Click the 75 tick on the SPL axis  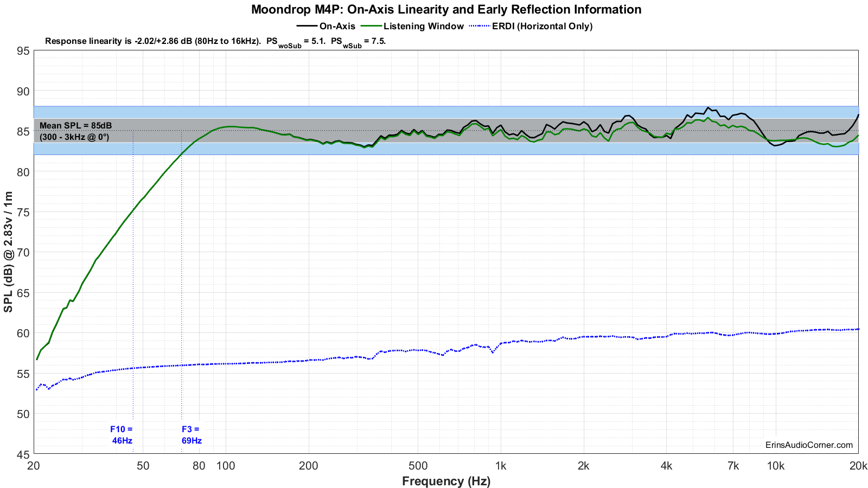23,213
